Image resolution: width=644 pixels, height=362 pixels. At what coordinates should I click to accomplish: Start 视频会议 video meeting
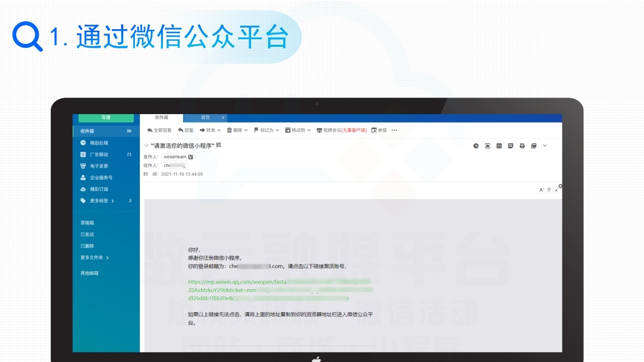(342, 130)
